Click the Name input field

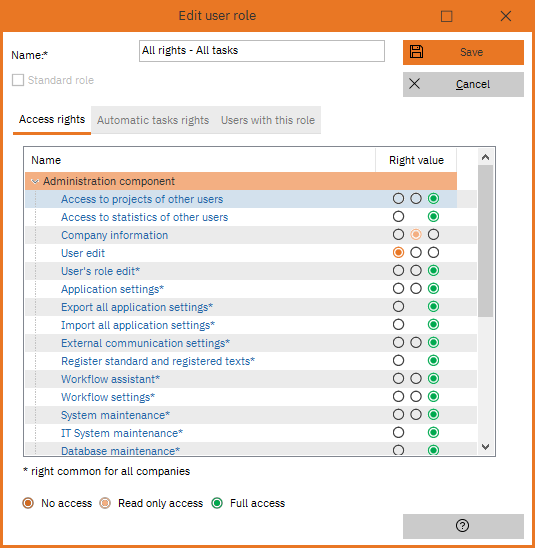262,51
